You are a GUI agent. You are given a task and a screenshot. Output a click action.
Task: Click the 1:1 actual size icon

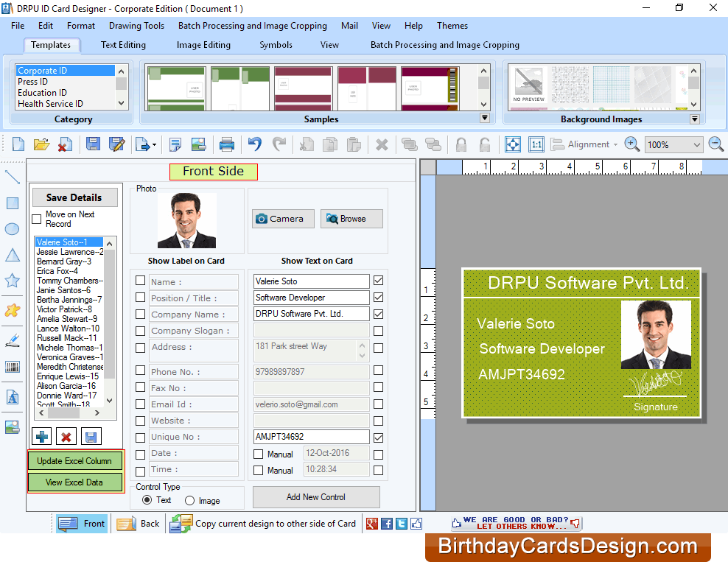pos(536,144)
